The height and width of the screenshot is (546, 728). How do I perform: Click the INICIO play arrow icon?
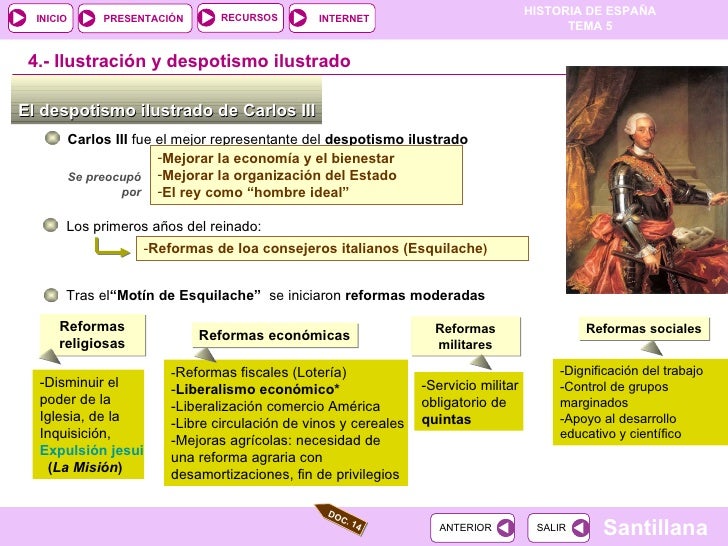point(18,18)
